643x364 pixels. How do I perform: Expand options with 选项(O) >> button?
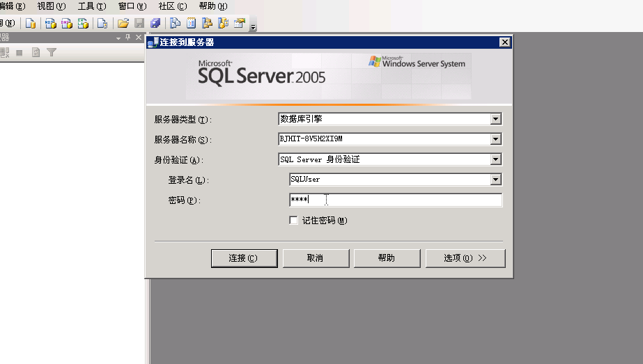[465, 258]
